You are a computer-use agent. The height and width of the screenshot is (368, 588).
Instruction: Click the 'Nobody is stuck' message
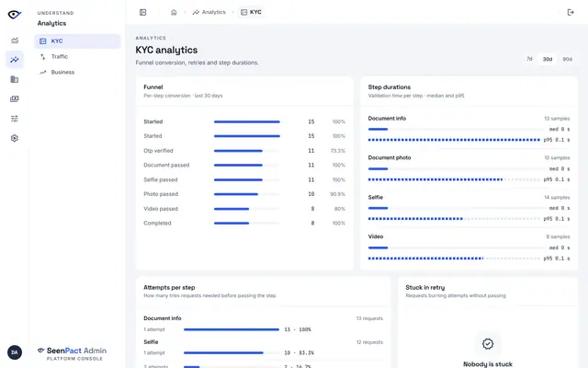[x=488, y=364]
